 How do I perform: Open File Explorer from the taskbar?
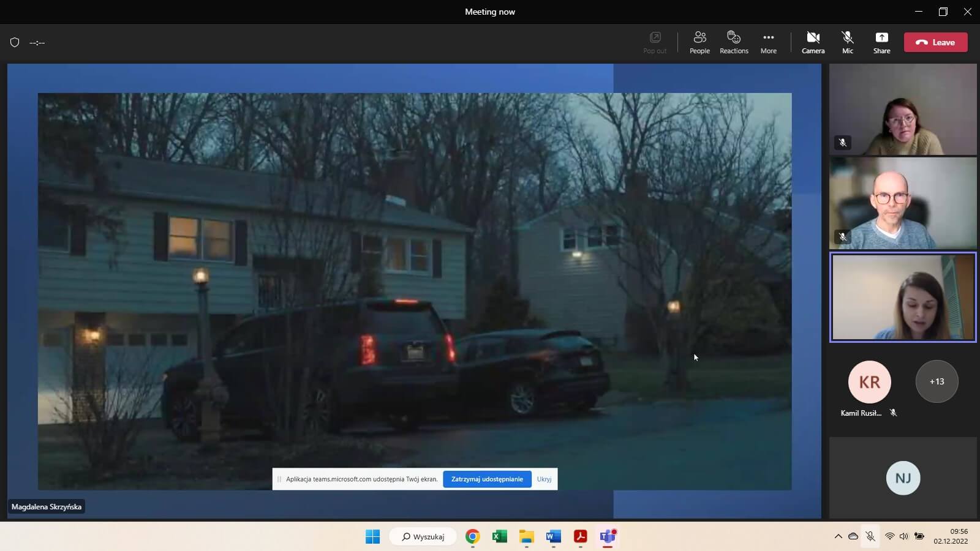click(527, 537)
